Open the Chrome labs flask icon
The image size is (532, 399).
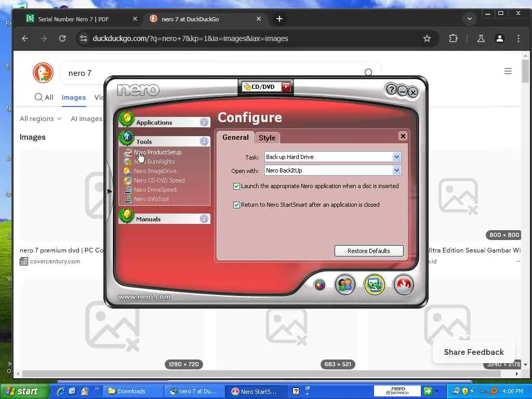tap(481, 38)
